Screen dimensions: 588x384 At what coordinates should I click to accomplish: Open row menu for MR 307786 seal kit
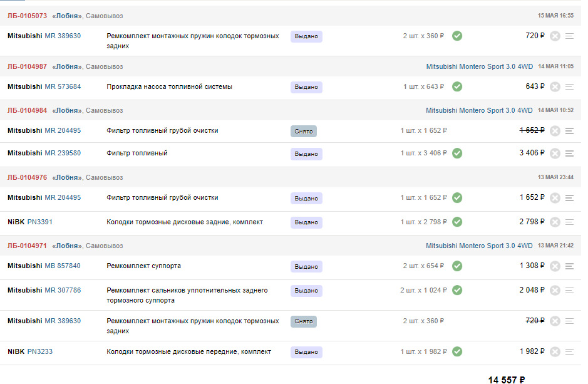pos(569,290)
